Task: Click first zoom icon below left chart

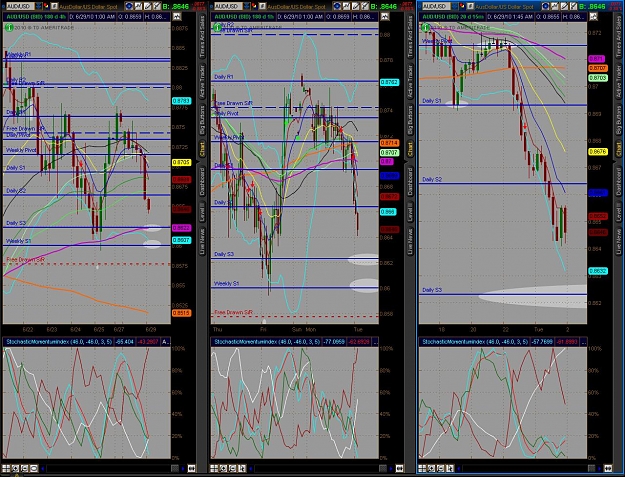Action: [x=15, y=468]
